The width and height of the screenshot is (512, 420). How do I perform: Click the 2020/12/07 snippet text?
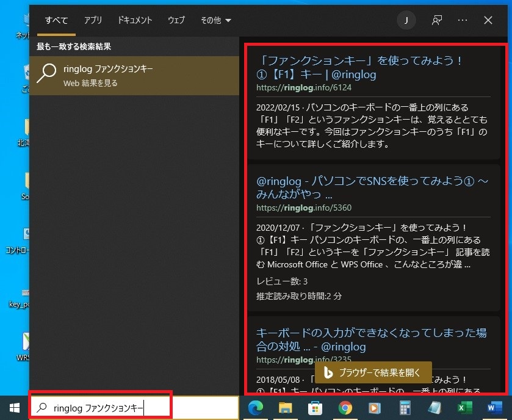pyautogui.click(x=373, y=245)
